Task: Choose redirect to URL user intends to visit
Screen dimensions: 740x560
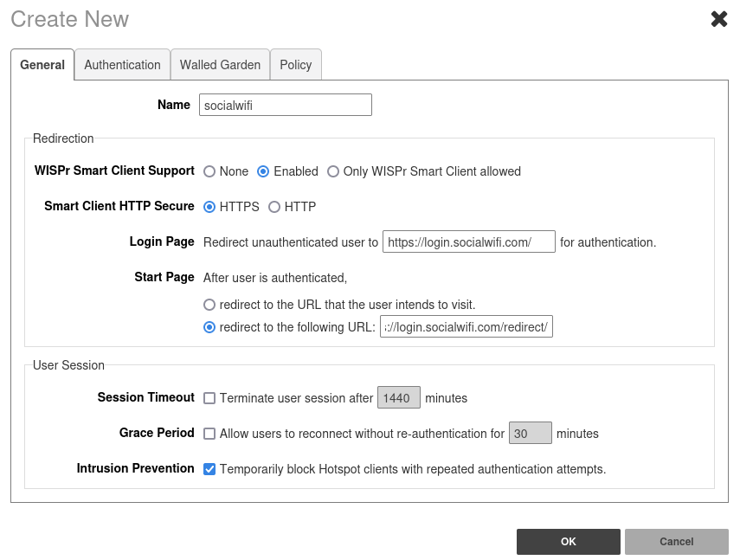Action: (209, 305)
